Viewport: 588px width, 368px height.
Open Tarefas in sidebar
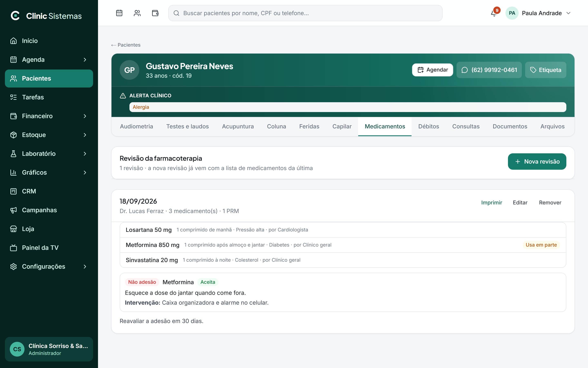(x=49, y=97)
